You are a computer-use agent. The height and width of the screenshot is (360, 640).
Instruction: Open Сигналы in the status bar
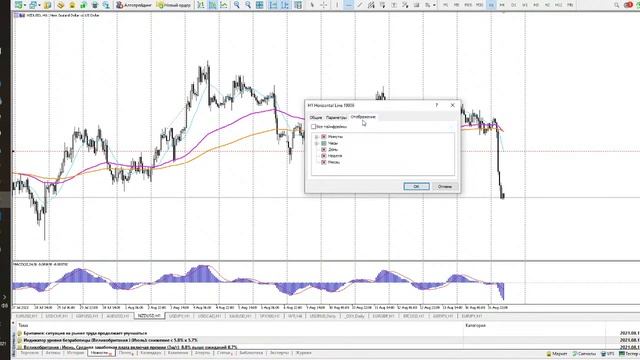point(584,353)
